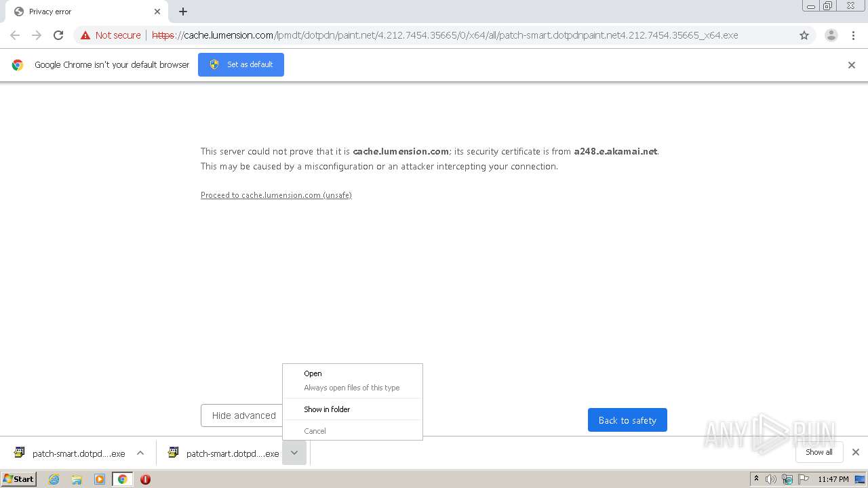
Task: Select Always open files of this type
Action: click(353, 388)
